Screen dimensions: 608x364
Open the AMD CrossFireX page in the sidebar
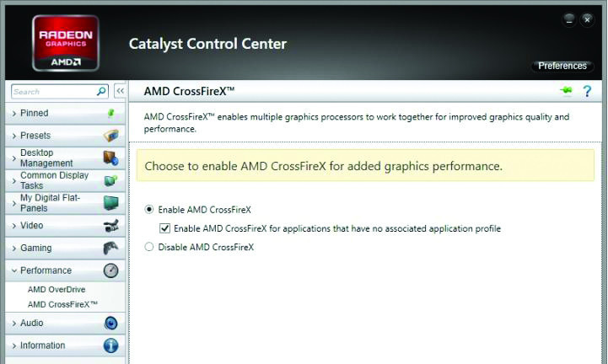coord(62,304)
